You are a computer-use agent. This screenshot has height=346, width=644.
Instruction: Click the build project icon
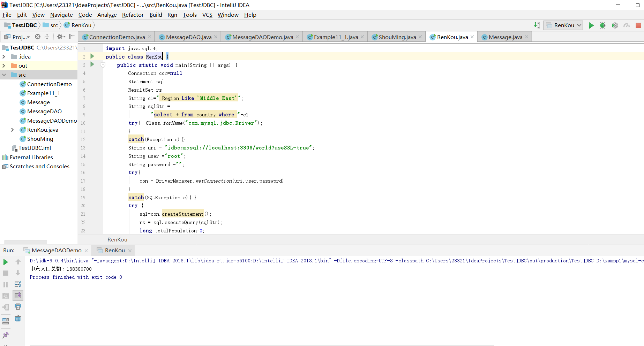(x=537, y=25)
